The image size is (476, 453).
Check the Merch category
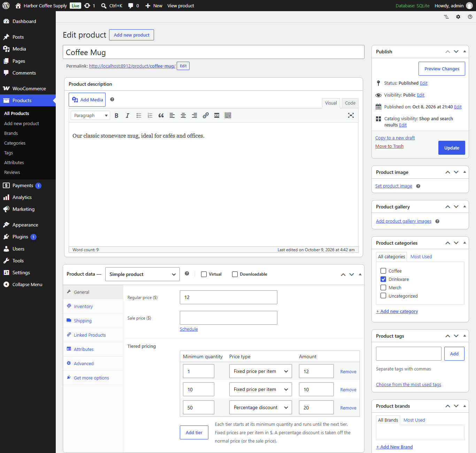pyautogui.click(x=383, y=287)
